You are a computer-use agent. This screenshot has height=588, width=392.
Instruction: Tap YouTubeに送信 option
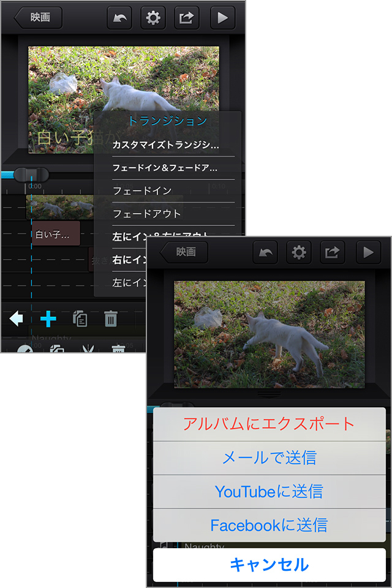point(269,491)
